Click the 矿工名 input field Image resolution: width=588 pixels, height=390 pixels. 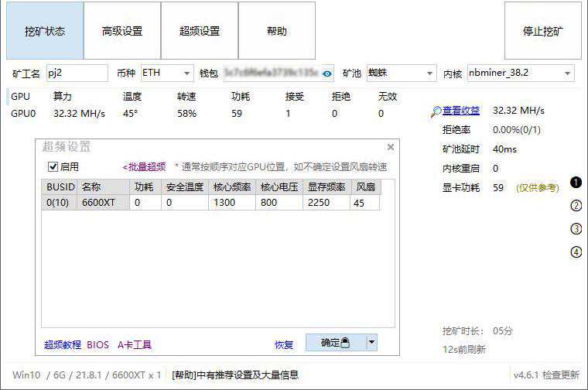[77, 74]
